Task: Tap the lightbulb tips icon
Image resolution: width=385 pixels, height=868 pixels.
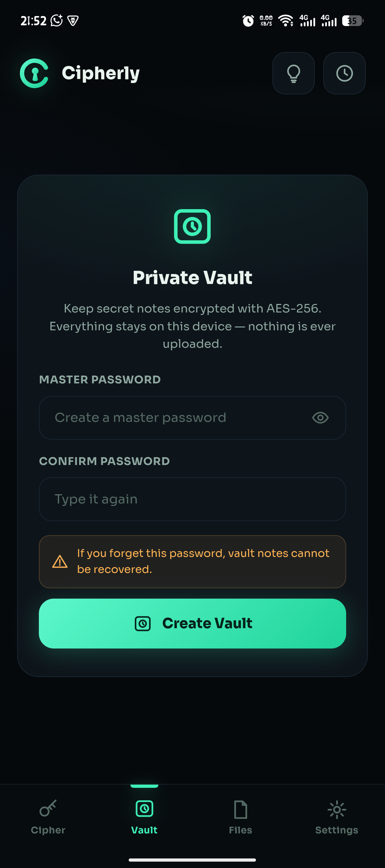Action: [x=293, y=73]
